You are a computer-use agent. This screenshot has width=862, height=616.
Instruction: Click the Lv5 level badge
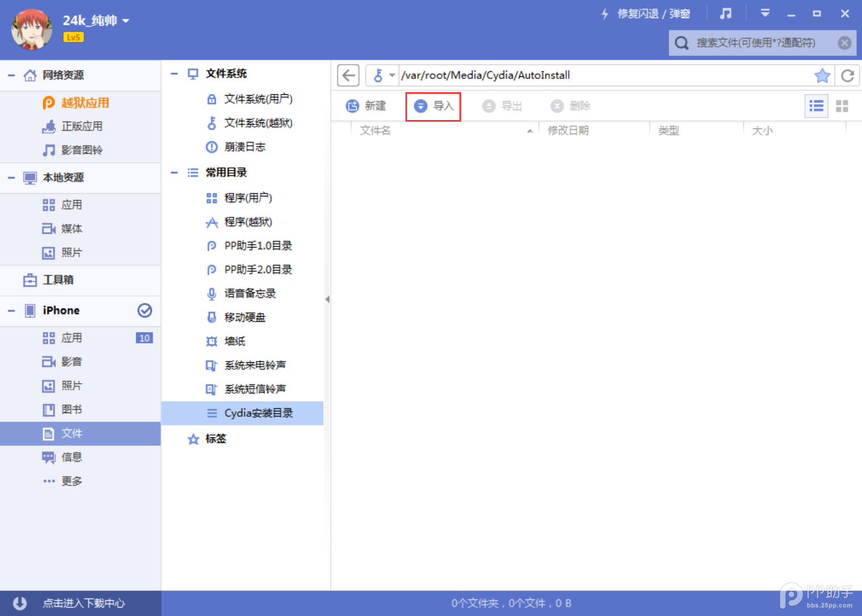coord(73,37)
